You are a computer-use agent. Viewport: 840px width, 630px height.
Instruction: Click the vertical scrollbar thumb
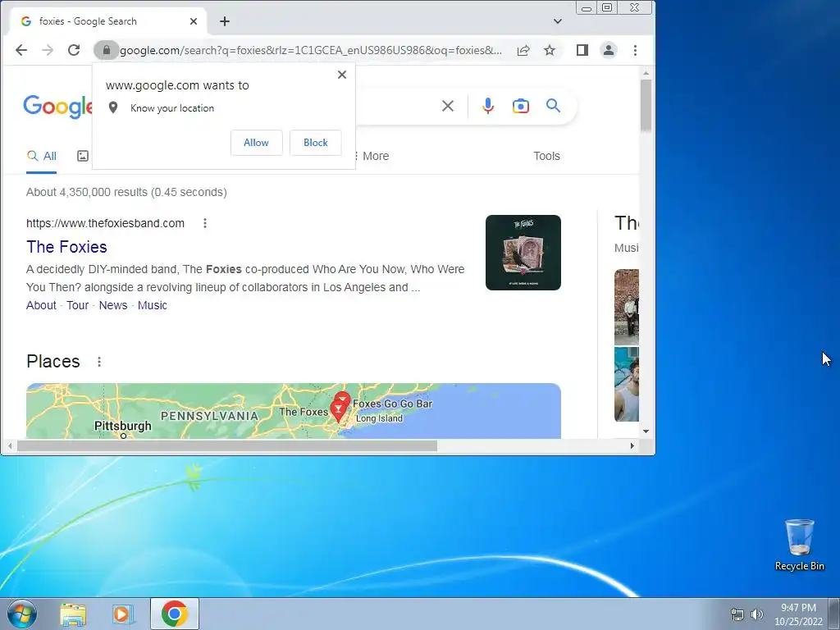point(646,105)
